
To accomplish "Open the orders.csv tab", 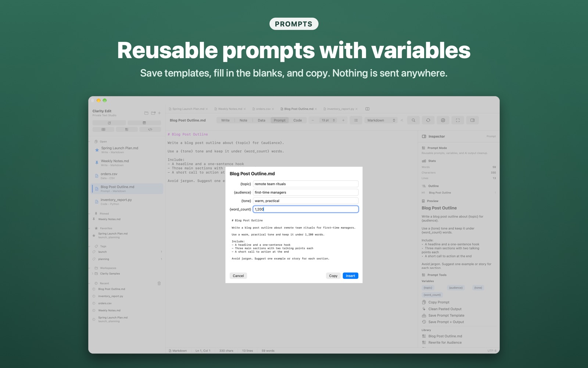I will [x=263, y=109].
